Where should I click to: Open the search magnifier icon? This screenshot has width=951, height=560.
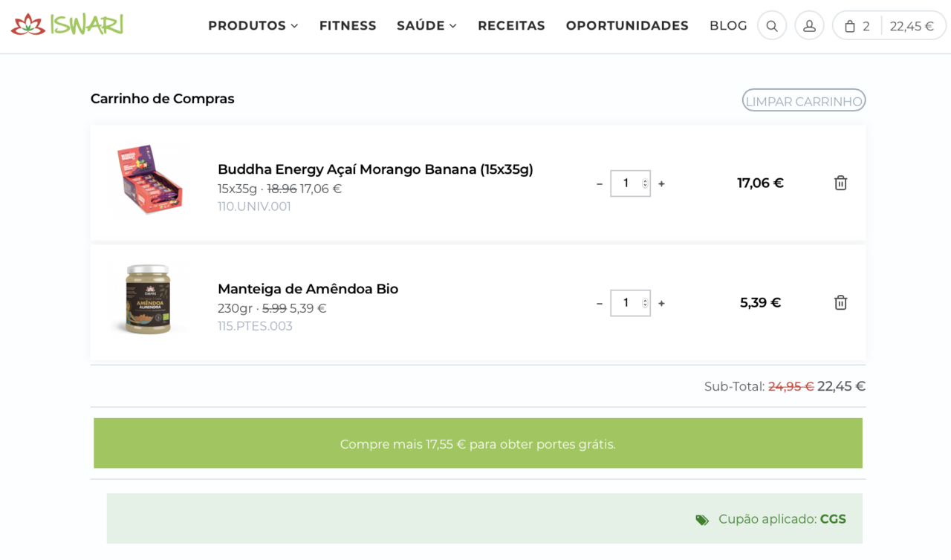click(x=772, y=26)
